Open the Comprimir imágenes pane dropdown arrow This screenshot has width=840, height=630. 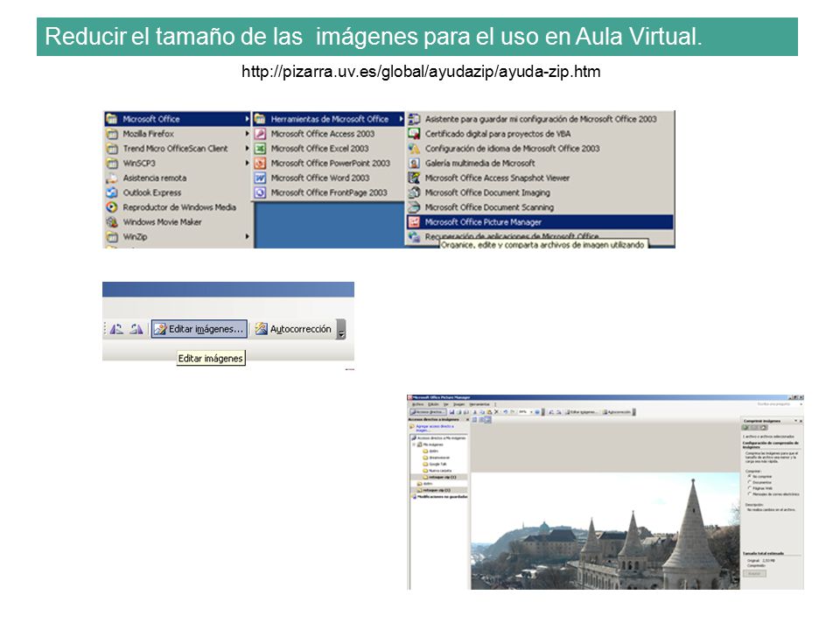(795, 421)
